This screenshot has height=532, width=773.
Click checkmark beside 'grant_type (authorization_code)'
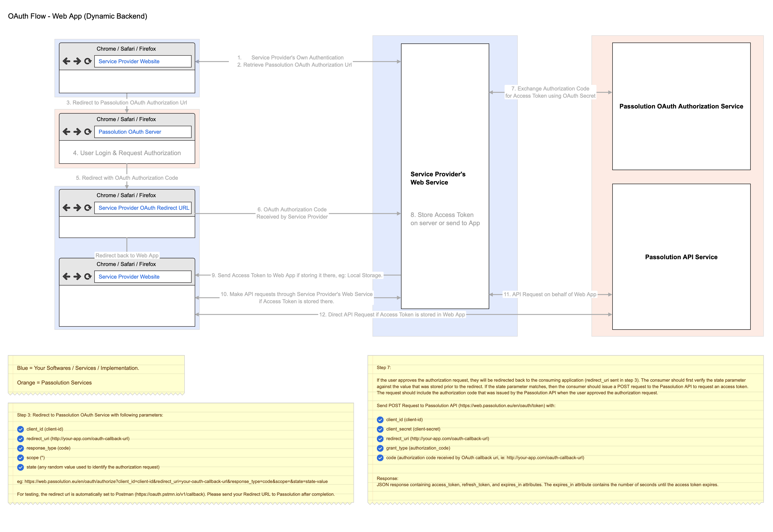pyautogui.click(x=380, y=448)
